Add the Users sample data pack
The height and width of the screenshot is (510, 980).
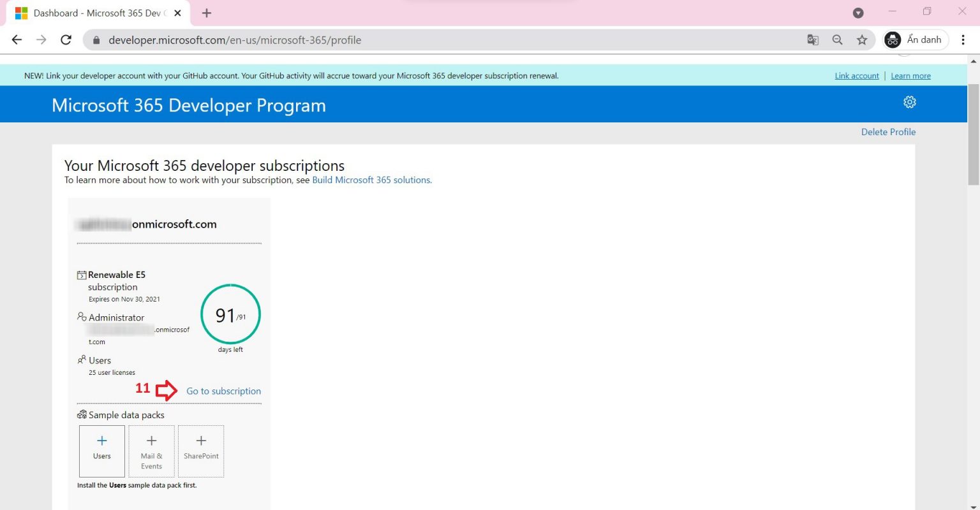pyautogui.click(x=102, y=451)
